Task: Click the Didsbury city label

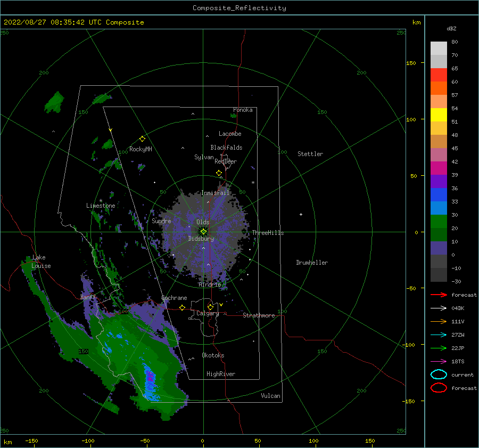Action: [x=201, y=239]
